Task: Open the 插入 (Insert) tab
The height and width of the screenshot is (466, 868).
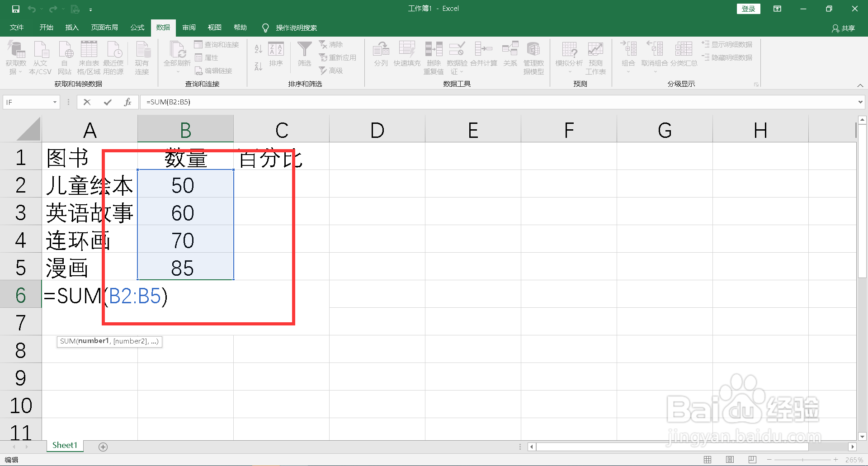Action: pyautogui.click(x=72, y=28)
